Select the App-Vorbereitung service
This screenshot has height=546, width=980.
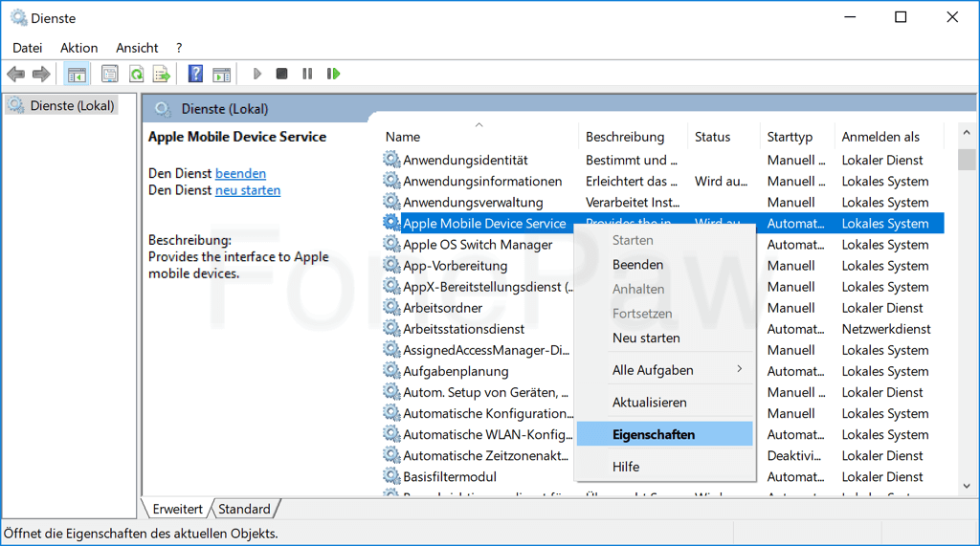coord(455,266)
